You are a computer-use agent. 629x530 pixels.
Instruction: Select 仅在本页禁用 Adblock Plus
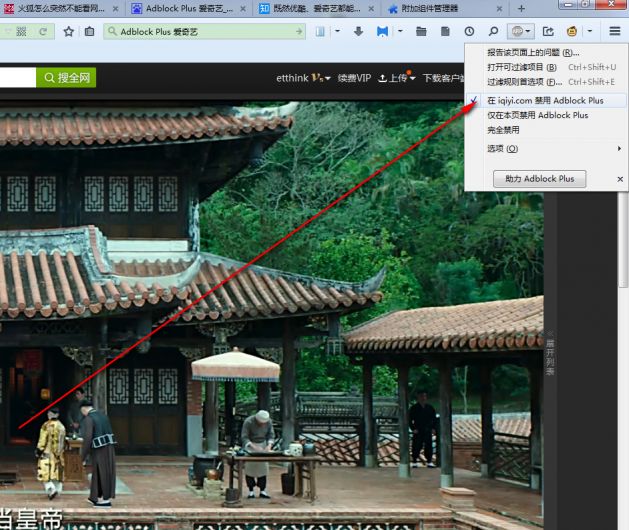[538, 115]
